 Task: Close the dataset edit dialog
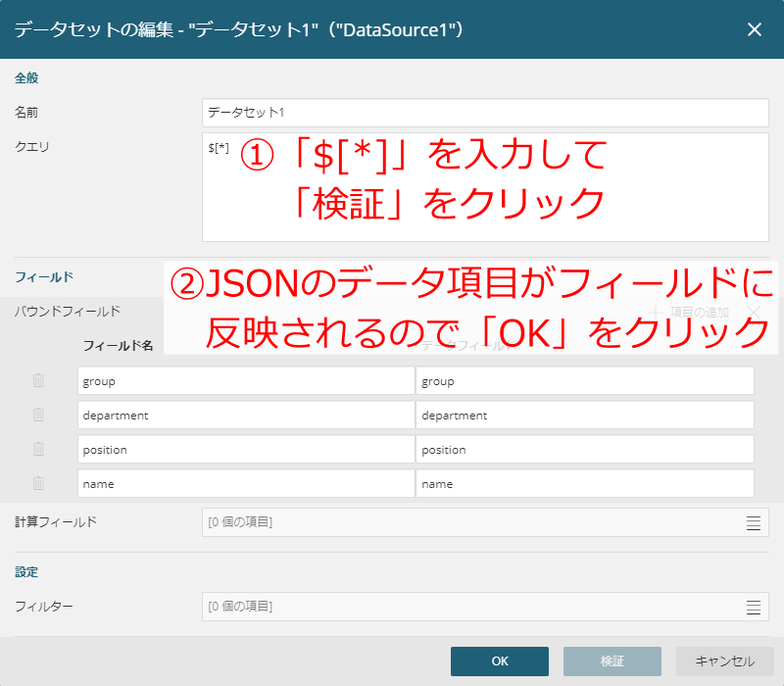[x=754, y=29]
